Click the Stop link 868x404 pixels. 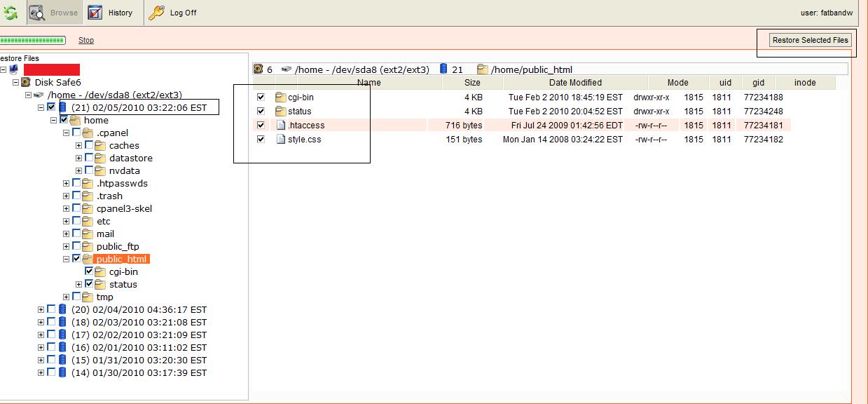[86, 41]
